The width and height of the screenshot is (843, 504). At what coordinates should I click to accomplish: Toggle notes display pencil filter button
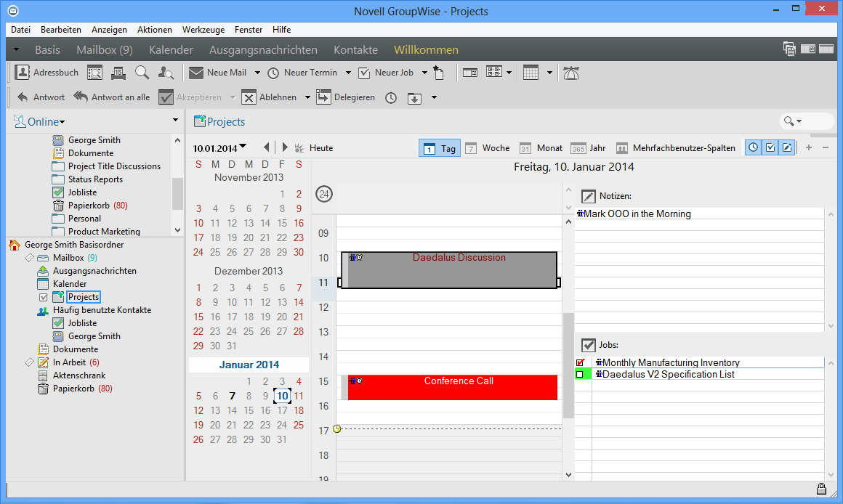[787, 147]
